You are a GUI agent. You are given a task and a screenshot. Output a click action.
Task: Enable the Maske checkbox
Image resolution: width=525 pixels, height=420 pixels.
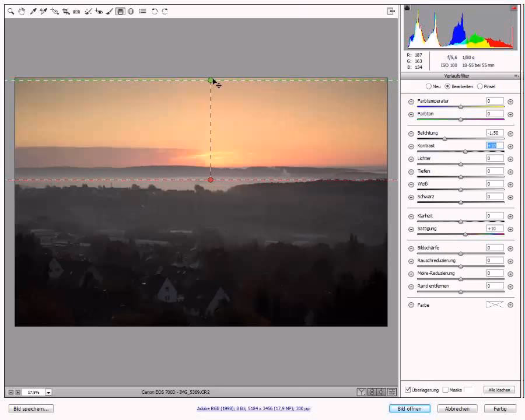(x=446, y=390)
